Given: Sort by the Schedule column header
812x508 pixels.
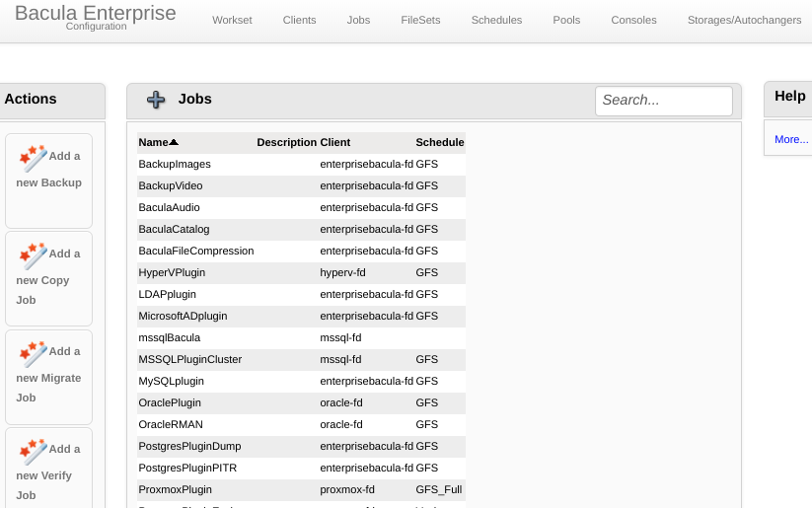Looking at the screenshot, I should (440, 142).
